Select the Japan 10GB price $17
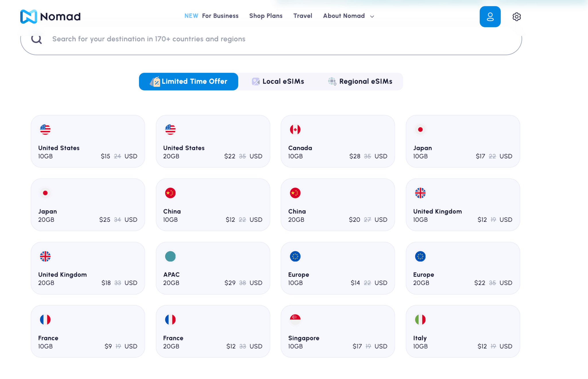 point(480,156)
